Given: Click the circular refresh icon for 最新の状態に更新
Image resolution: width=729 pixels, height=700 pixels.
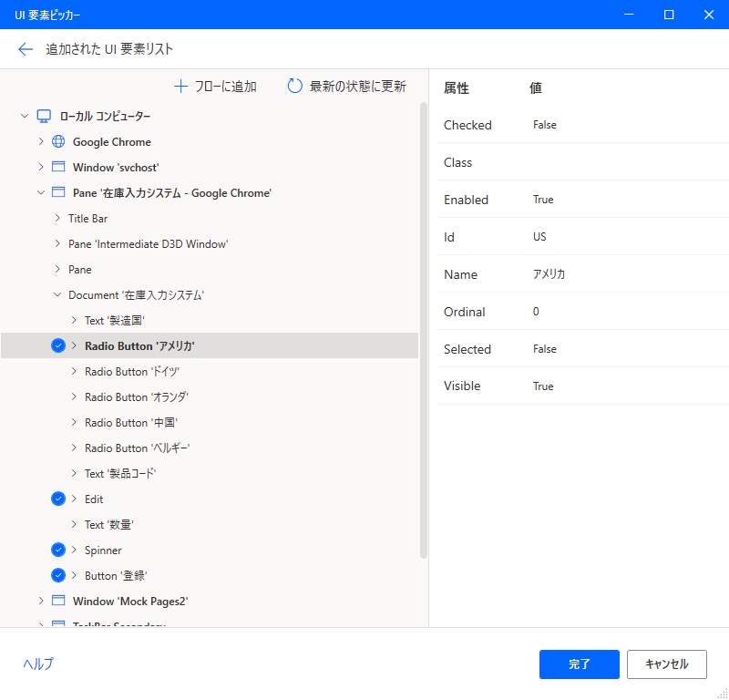Looking at the screenshot, I should tap(294, 86).
